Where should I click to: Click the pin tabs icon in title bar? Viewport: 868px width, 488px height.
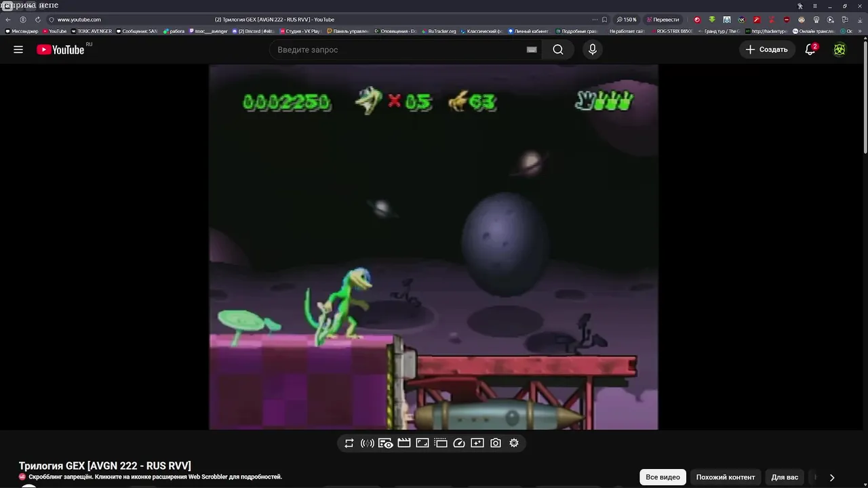pyautogui.click(x=800, y=6)
